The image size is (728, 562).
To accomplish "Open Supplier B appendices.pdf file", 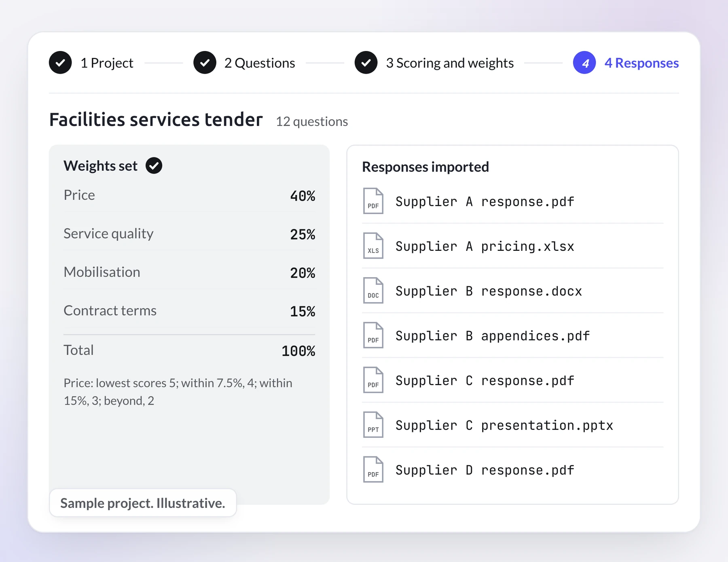I will (493, 336).
